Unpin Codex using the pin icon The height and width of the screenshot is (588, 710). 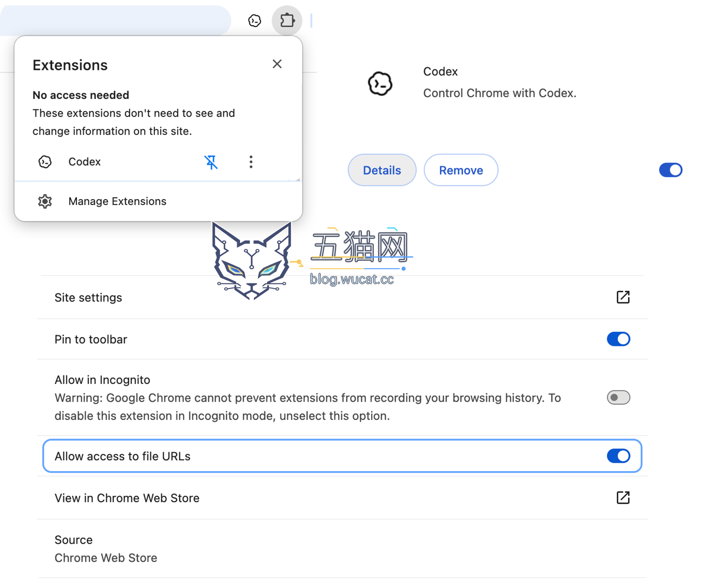pyautogui.click(x=211, y=162)
